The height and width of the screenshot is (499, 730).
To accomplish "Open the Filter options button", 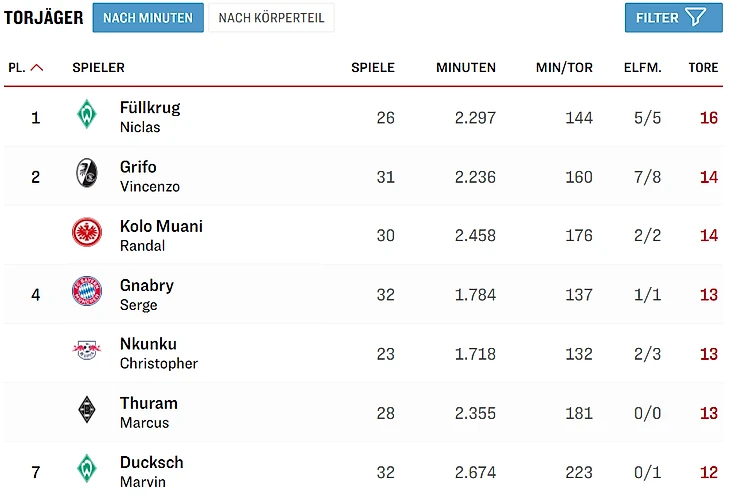I will point(672,17).
